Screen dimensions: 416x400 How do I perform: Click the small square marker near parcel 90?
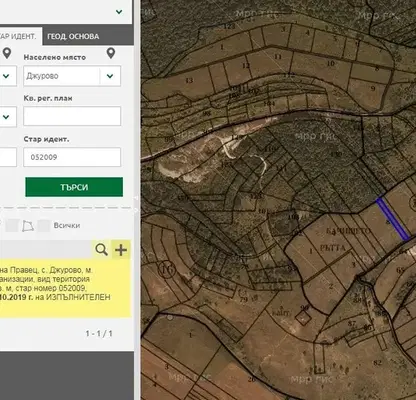303,318
